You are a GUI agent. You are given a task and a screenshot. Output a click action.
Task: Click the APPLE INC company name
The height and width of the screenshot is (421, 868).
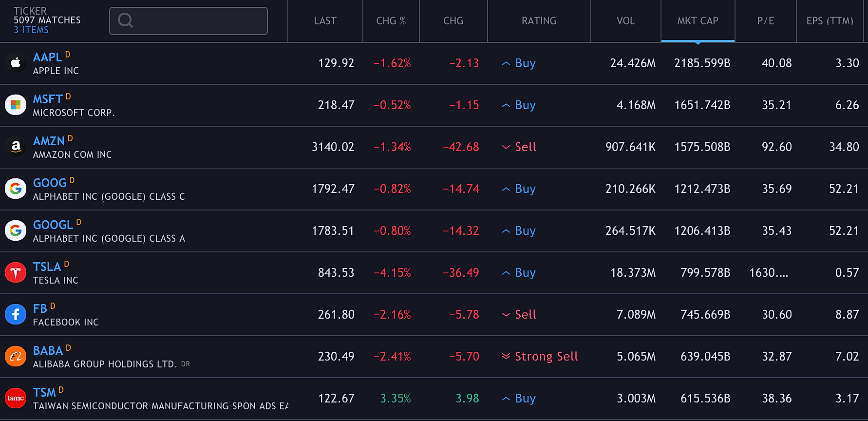[56, 71]
